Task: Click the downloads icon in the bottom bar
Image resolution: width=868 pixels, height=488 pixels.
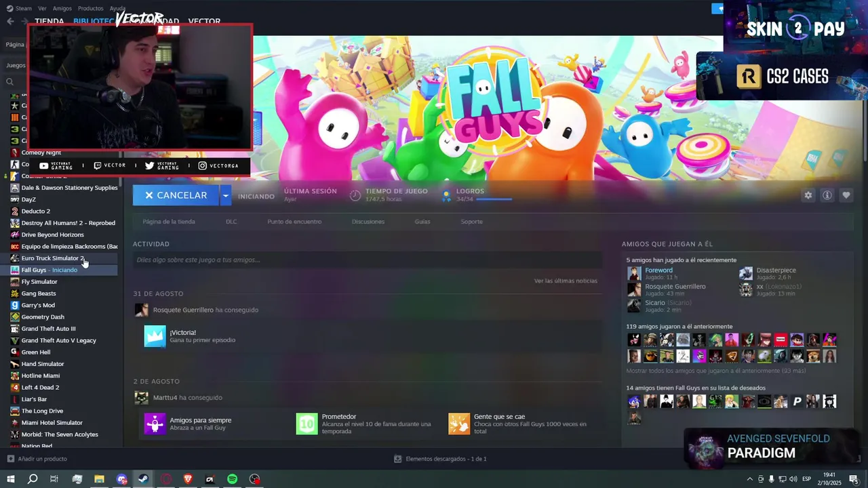Action: (x=398, y=459)
